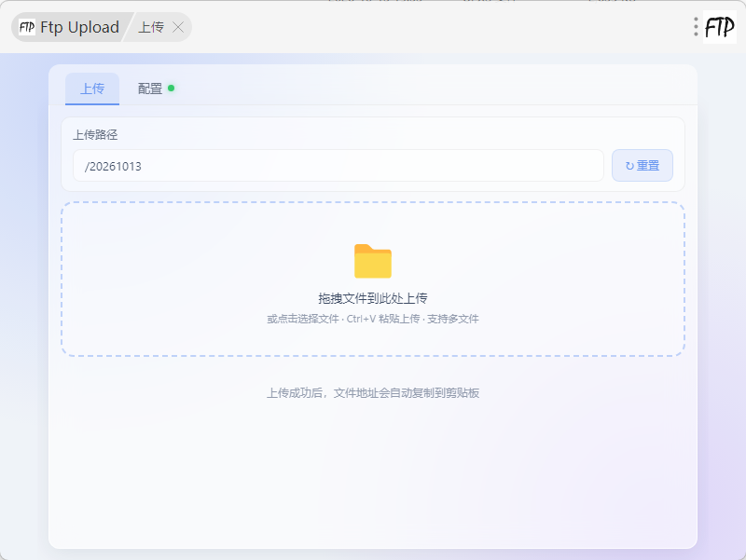Close the 上传 tag with the X
The width and height of the screenshot is (746, 560).
point(178,27)
